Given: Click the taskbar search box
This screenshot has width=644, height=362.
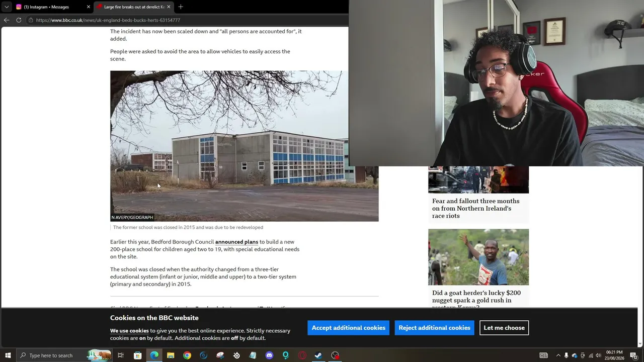Looking at the screenshot, I should tap(64, 355).
